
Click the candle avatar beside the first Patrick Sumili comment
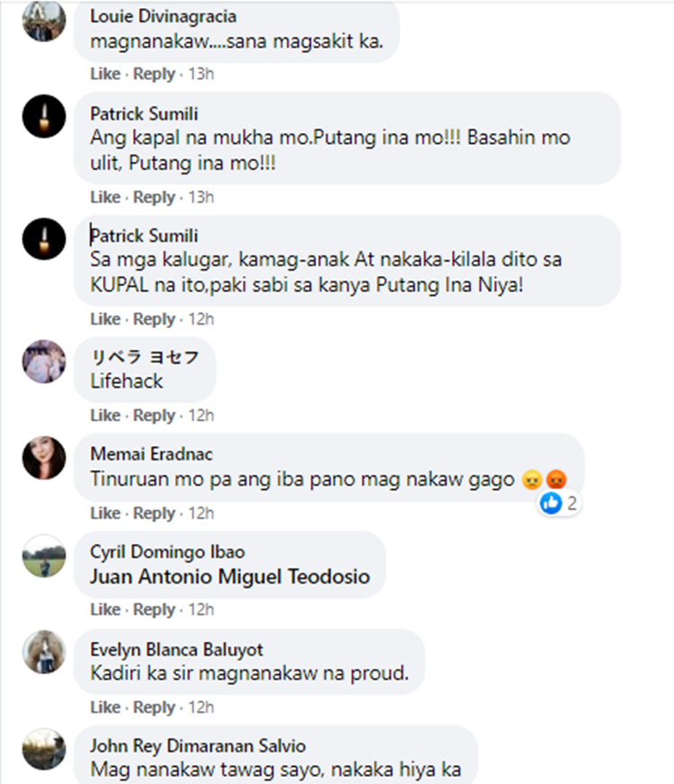[x=44, y=116]
